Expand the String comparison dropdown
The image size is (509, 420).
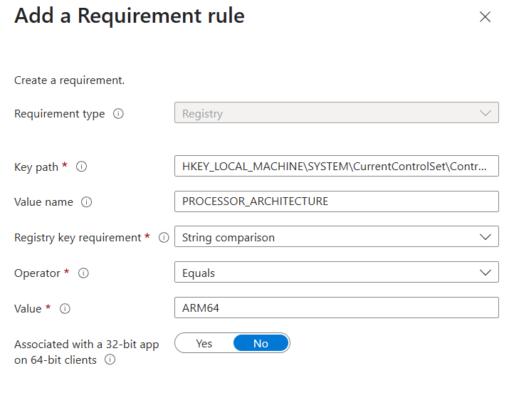click(336, 236)
